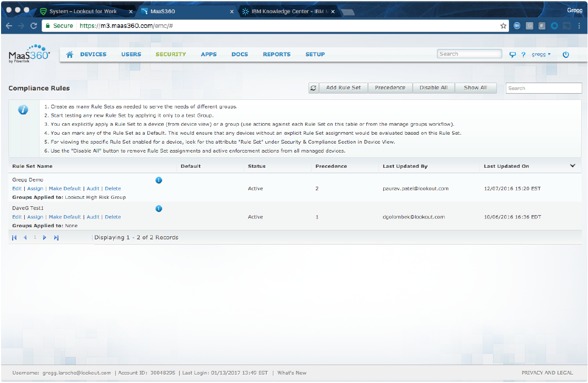Assign the Gregg Demo rule set

tap(35, 188)
